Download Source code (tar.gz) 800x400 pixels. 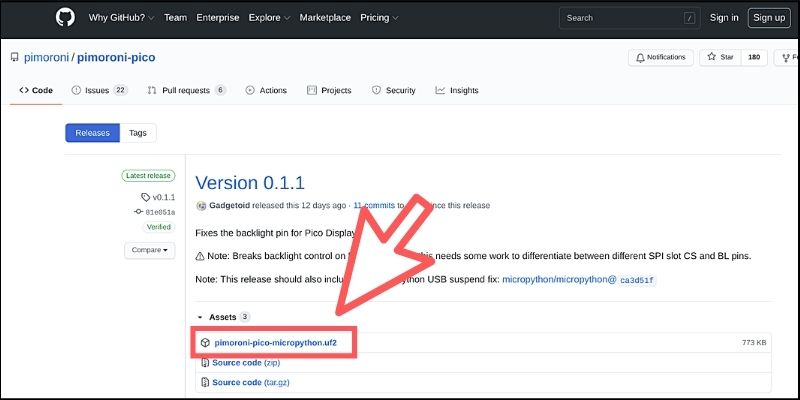251,382
